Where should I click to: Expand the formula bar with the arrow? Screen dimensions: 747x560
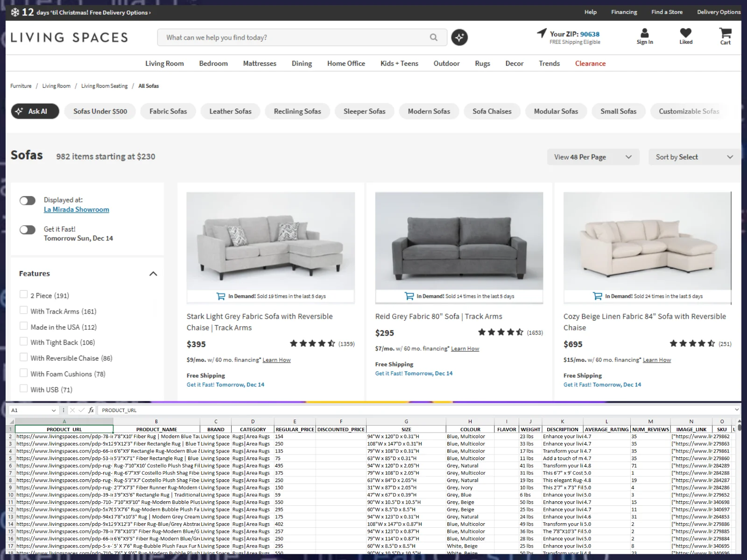pyautogui.click(x=737, y=410)
